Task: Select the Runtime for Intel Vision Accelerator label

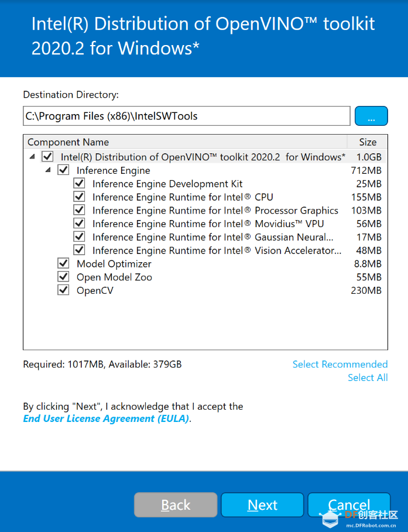Action: 217,250
